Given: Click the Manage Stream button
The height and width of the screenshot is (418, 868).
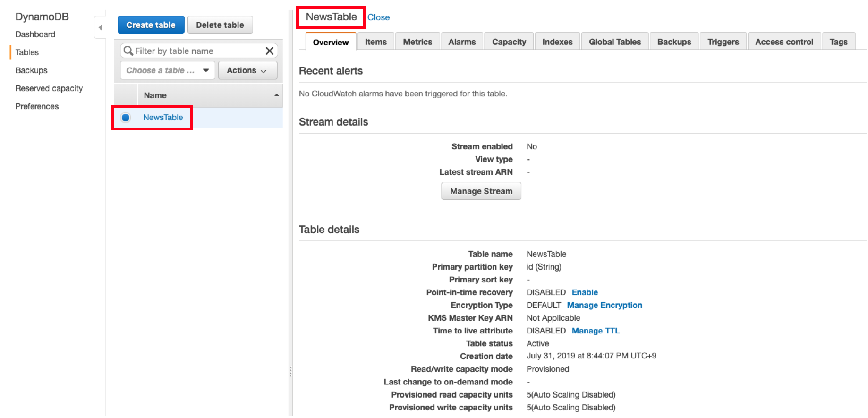Looking at the screenshot, I should pyautogui.click(x=481, y=191).
